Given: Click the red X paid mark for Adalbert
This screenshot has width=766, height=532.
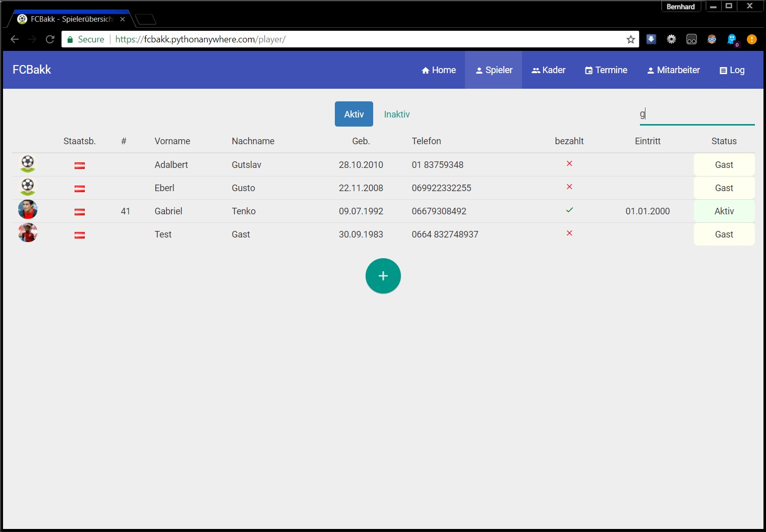Looking at the screenshot, I should tap(569, 163).
